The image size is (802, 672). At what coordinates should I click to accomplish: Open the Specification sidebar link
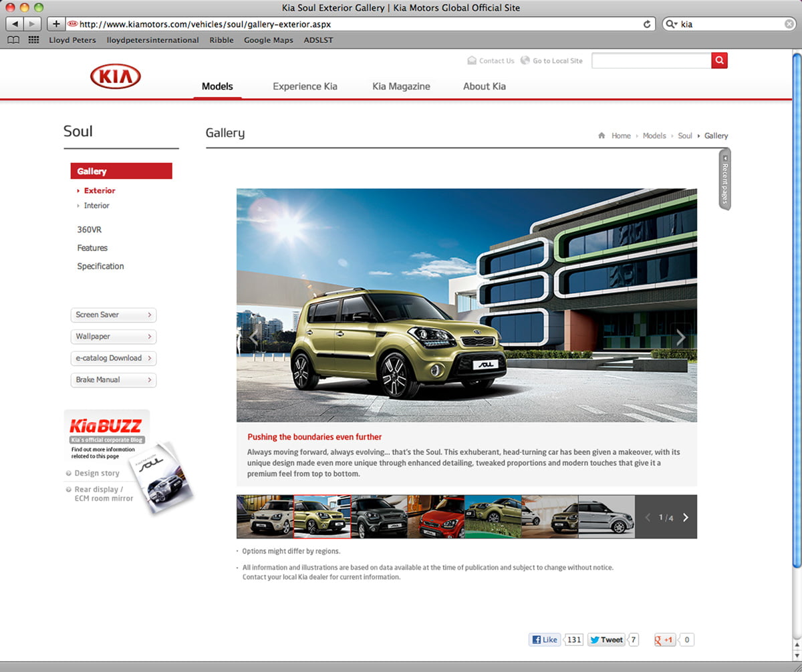100,266
